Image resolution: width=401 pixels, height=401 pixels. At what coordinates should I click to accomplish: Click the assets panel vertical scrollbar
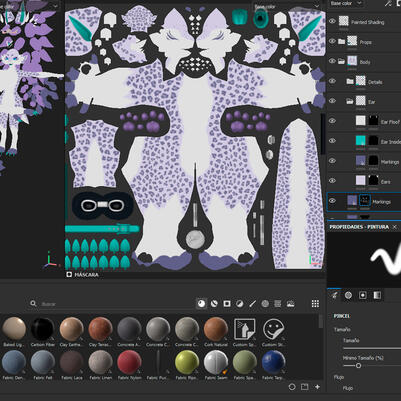[321, 321]
